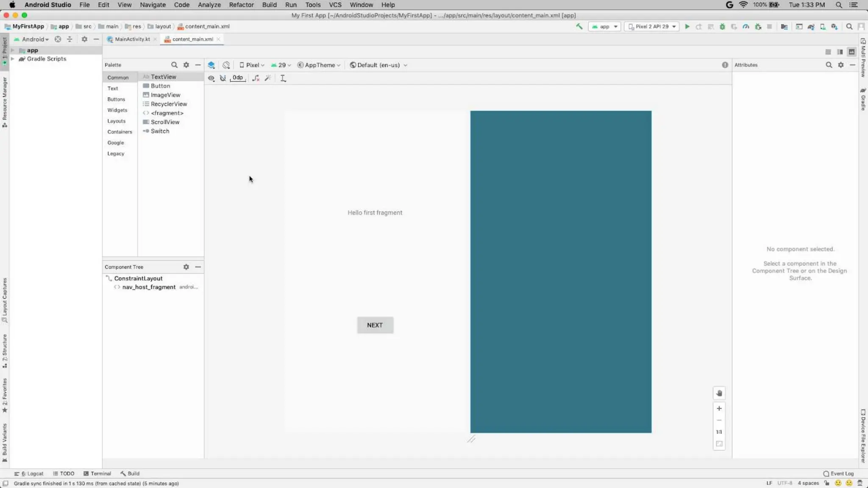Screen dimensions: 868x488
Task: Click the teal blueprint view panel
Action: click(x=560, y=272)
